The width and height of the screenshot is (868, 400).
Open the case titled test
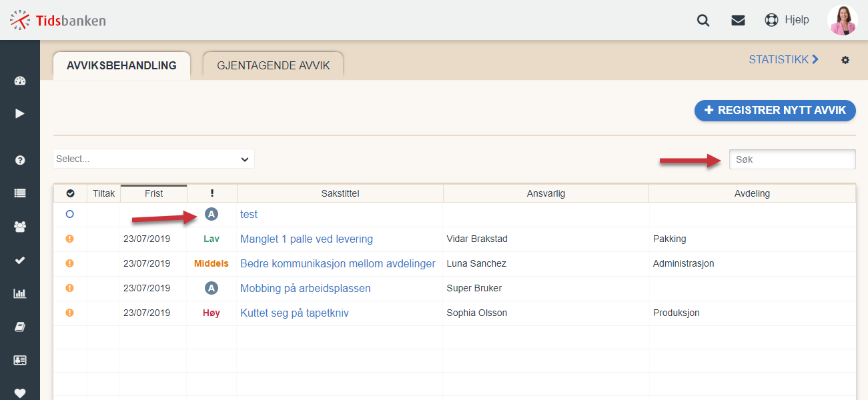pos(249,214)
